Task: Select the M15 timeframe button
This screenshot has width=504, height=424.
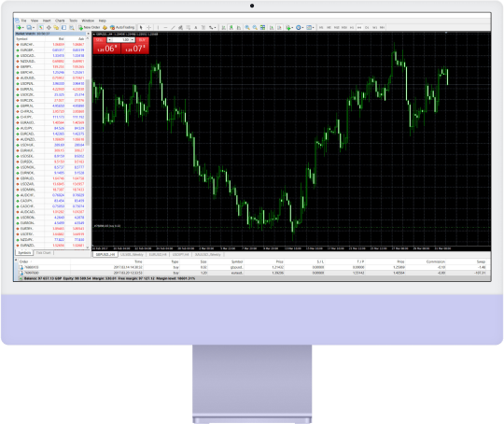Action: 337,28
